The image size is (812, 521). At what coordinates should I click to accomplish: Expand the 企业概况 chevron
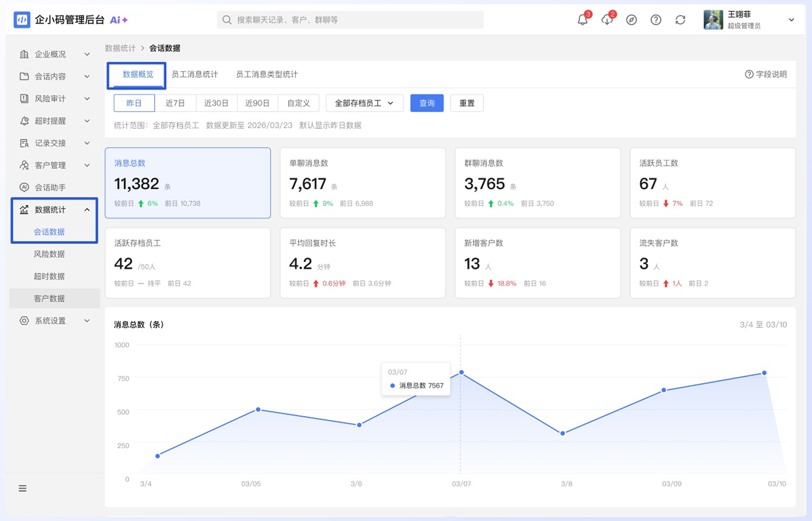pyautogui.click(x=87, y=54)
